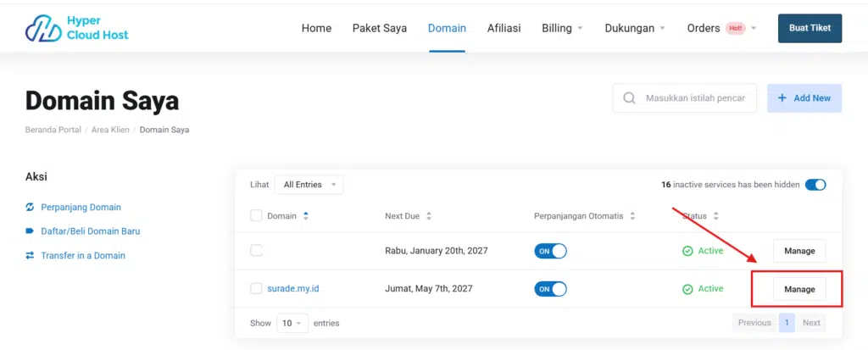Click the Domain Saya breadcrumb text
The image size is (868, 350).
(x=164, y=131)
